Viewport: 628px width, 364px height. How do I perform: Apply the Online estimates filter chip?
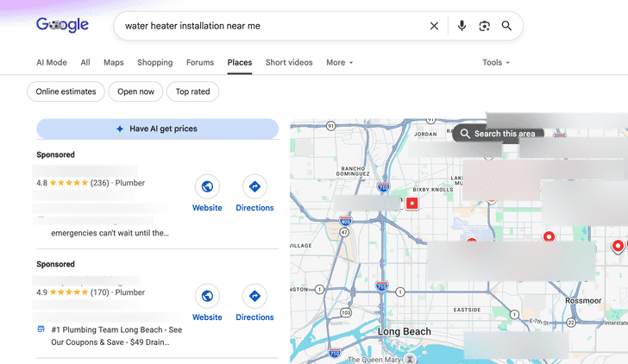pyautogui.click(x=66, y=91)
